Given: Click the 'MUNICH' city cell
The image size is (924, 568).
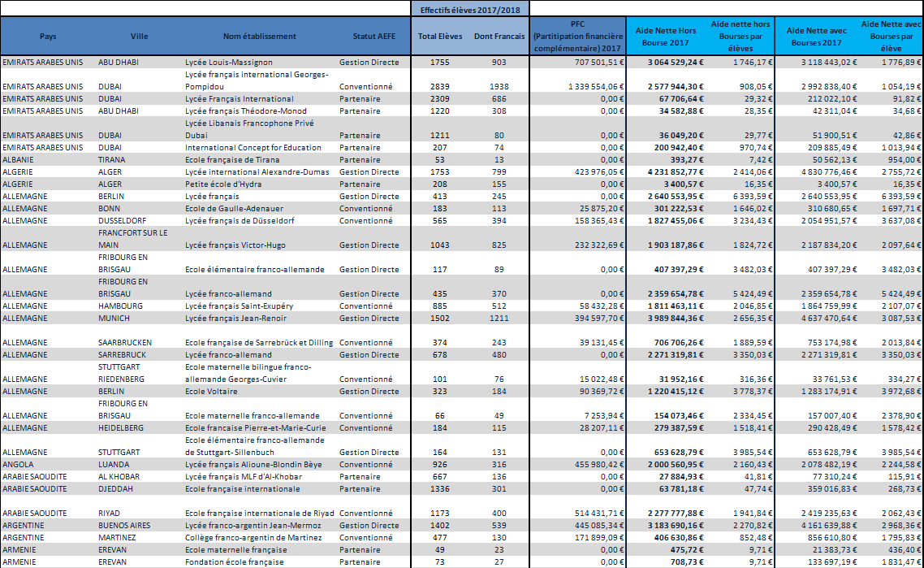Looking at the screenshot, I should point(114,319).
